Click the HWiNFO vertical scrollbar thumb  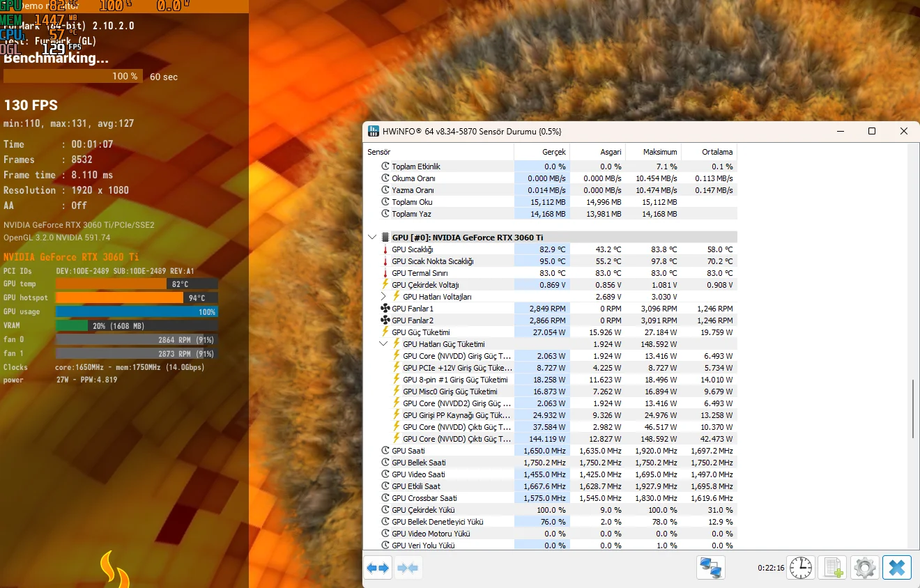coord(913,409)
